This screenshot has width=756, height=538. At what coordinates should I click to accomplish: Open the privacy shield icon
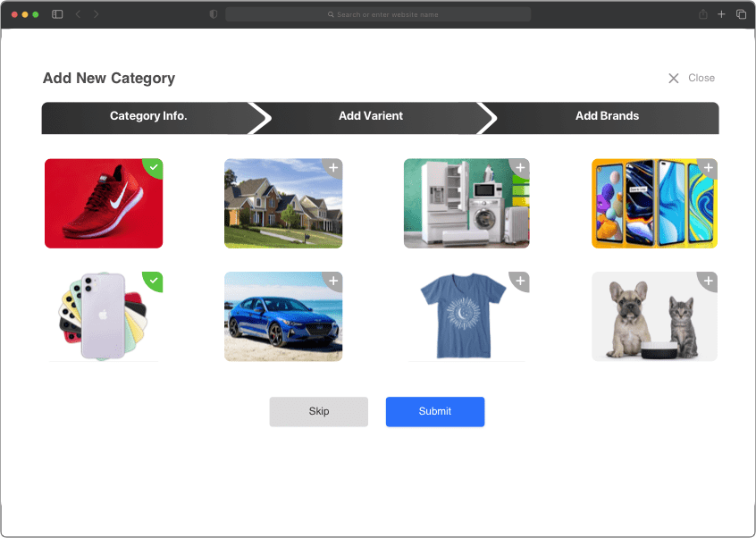pyautogui.click(x=213, y=14)
